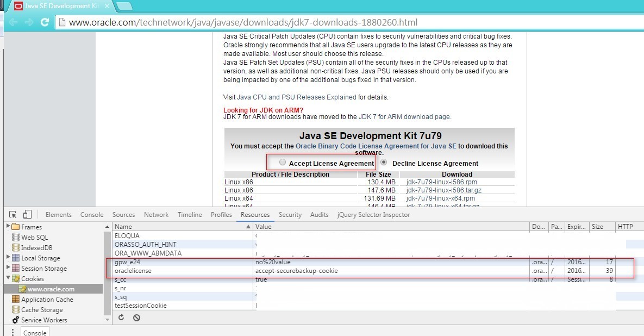Sort cookies by Name column

tap(183, 226)
